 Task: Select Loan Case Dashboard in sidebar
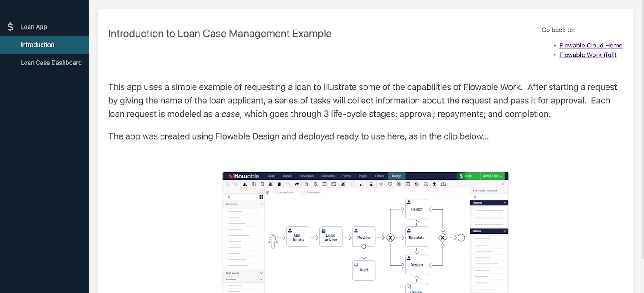pyautogui.click(x=51, y=63)
